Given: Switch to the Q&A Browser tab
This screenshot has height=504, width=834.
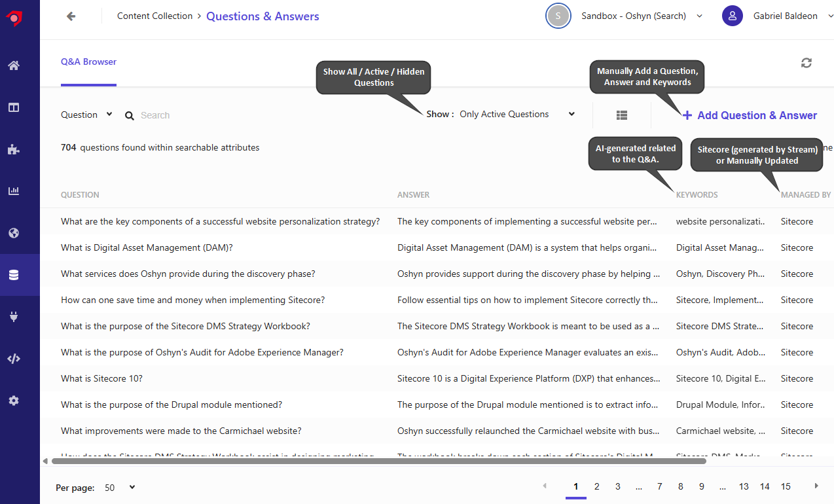Looking at the screenshot, I should pos(88,62).
